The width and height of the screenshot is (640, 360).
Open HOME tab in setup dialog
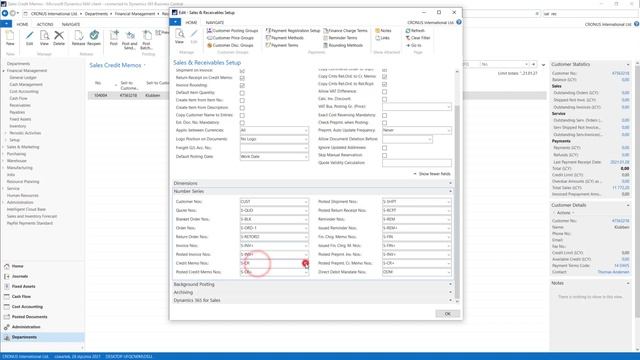[191, 22]
